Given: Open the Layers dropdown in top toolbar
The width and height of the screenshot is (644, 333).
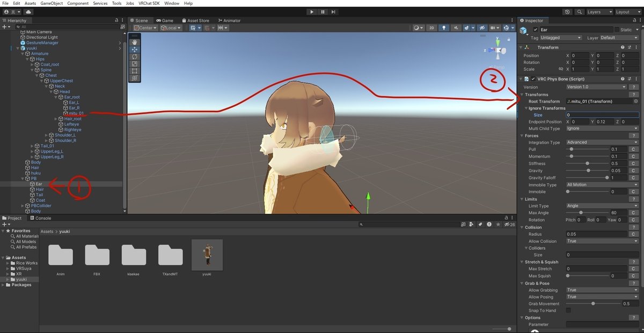Looking at the screenshot, I should (599, 12).
